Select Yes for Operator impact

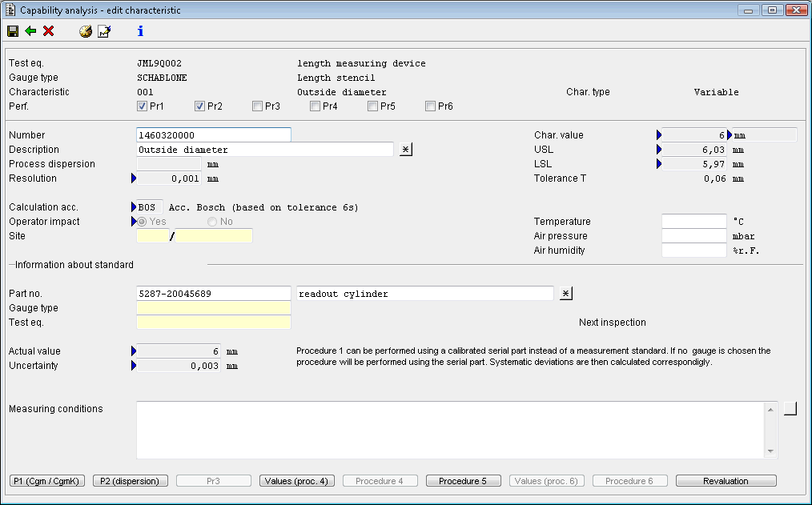coord(142,222)
